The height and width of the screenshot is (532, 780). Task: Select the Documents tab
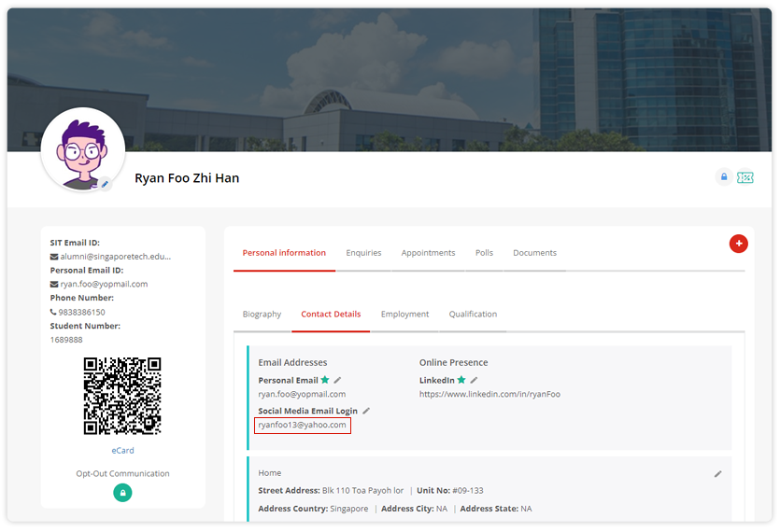(534, 253)
